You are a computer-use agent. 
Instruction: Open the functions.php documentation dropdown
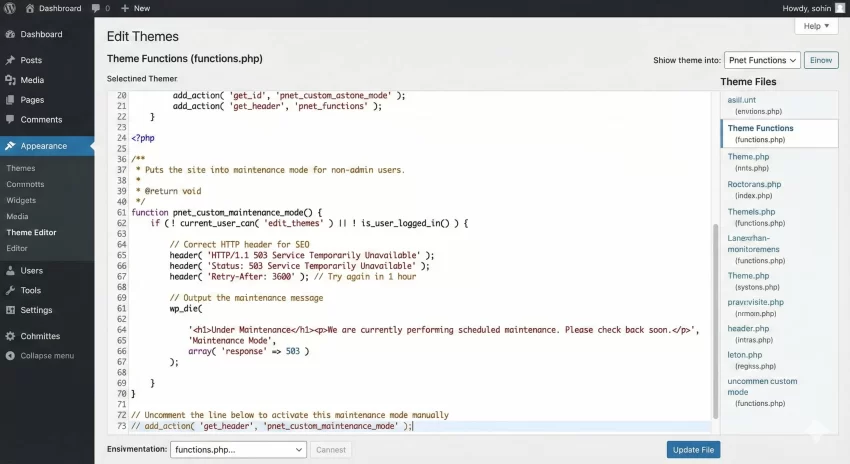tap(238, 450)
